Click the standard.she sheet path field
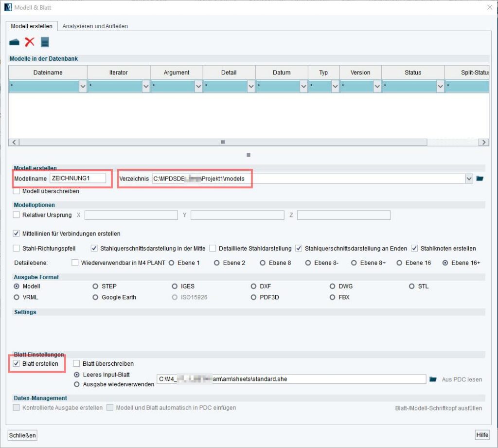 click(x=291, y=379)
